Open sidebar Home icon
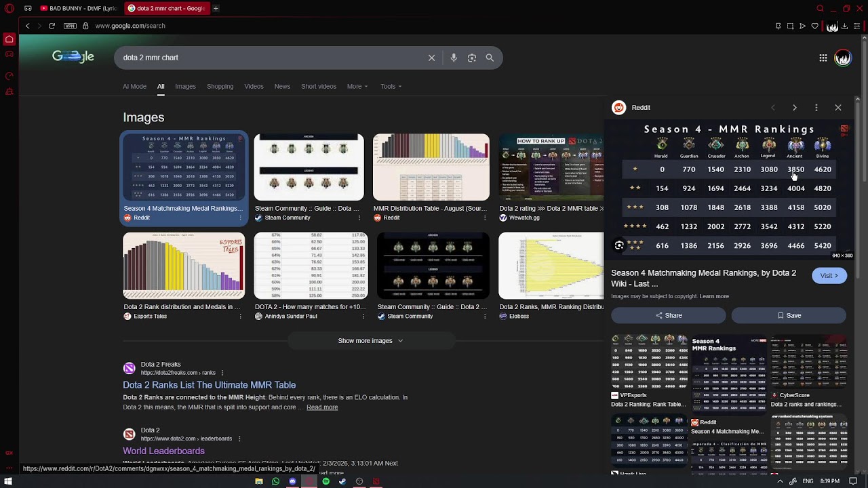 tap(9, 39)
